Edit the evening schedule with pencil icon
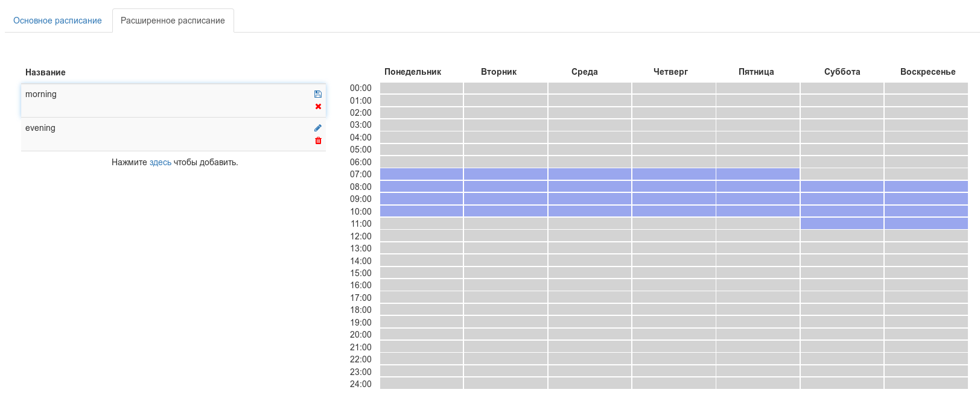This screenshot has width=980, height=407. (318, 128)
